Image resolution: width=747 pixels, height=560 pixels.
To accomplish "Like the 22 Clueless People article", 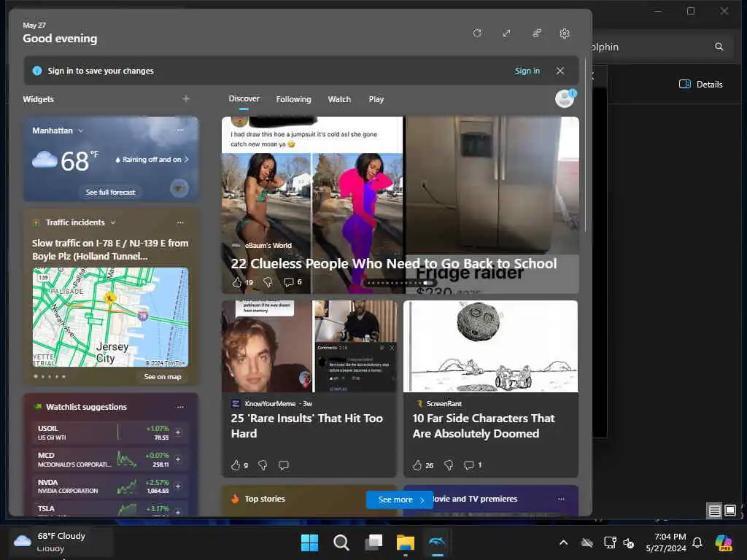I will tap(237, 282).
